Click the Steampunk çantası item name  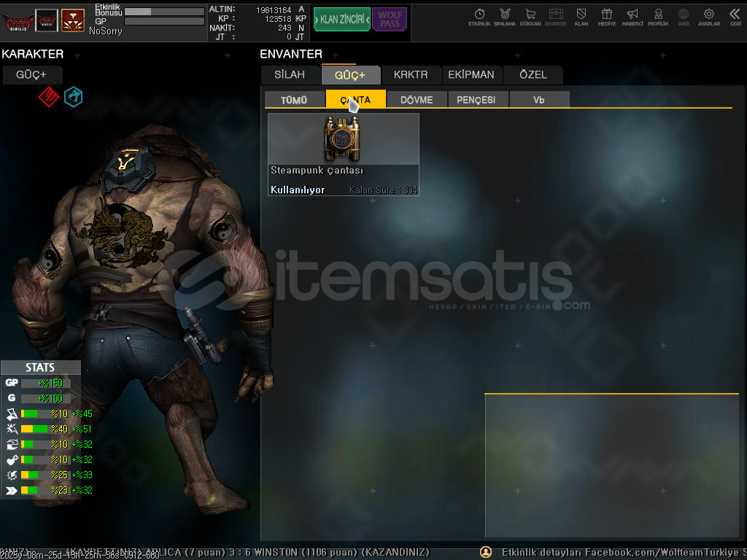[x=317, y=171]
